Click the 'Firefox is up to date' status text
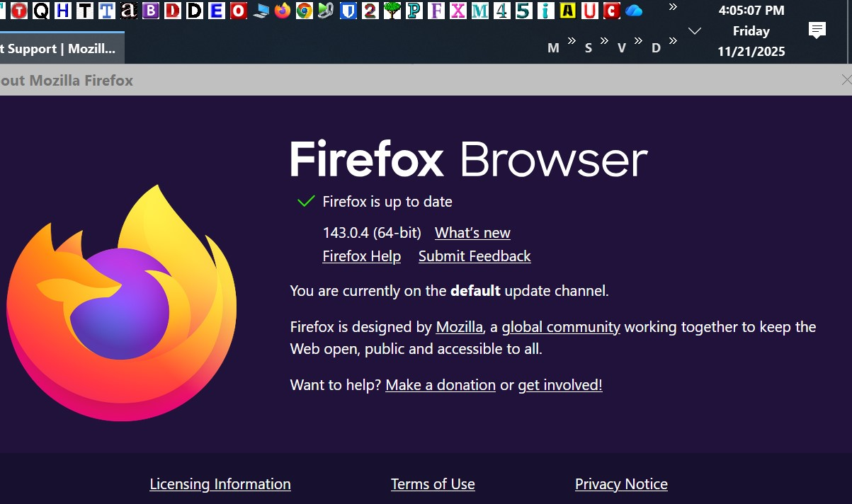Screen dimensions: 852x504 click(387, 202)
